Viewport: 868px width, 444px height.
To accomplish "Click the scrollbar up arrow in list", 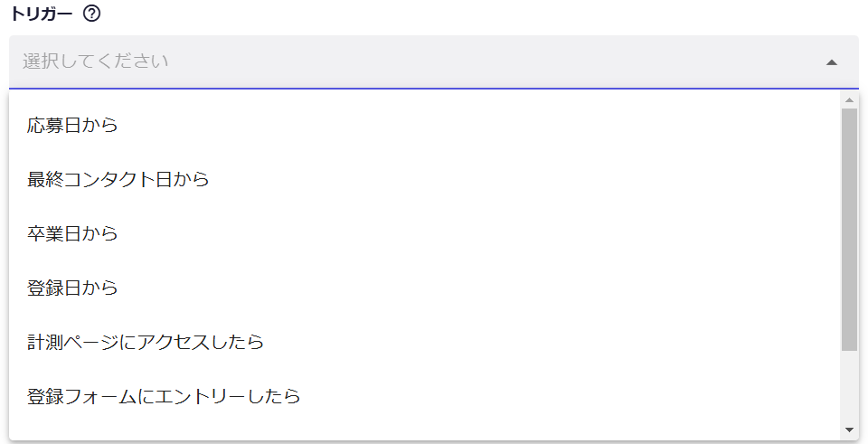I will point(849,99).
